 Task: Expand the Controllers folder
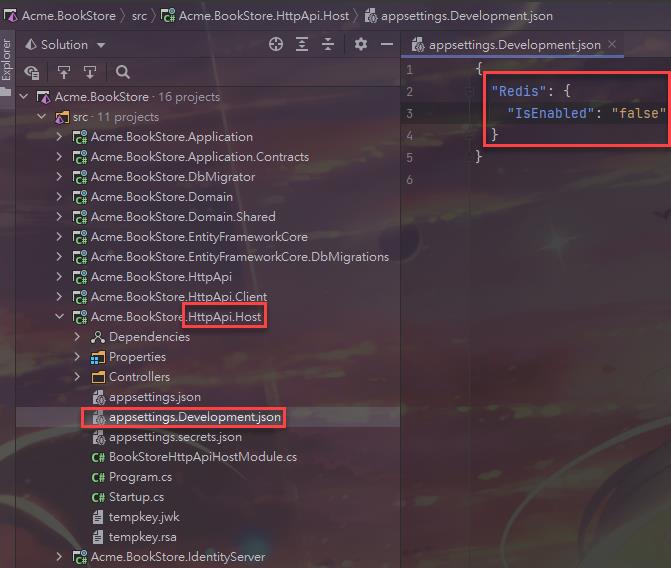coord(77,377)
